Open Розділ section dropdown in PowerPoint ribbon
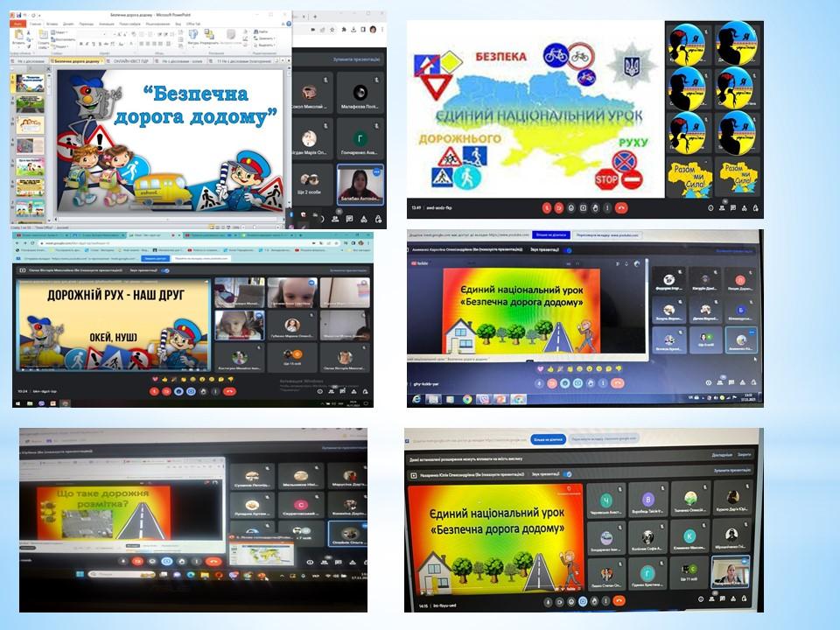 point(59,46)
